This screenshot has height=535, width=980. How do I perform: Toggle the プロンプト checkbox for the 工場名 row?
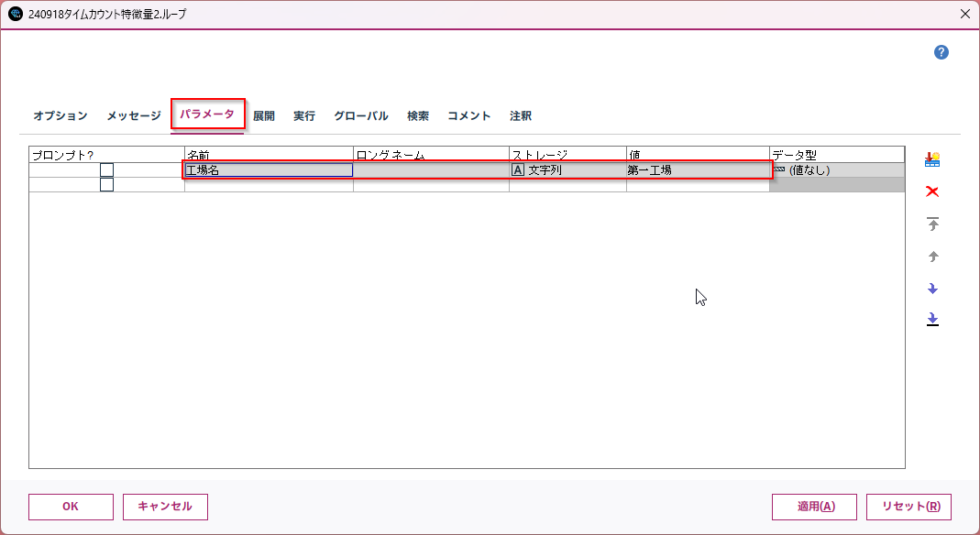106,169
